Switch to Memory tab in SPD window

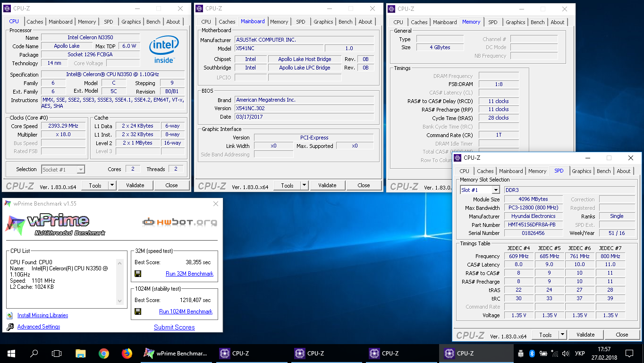point(537,171)
